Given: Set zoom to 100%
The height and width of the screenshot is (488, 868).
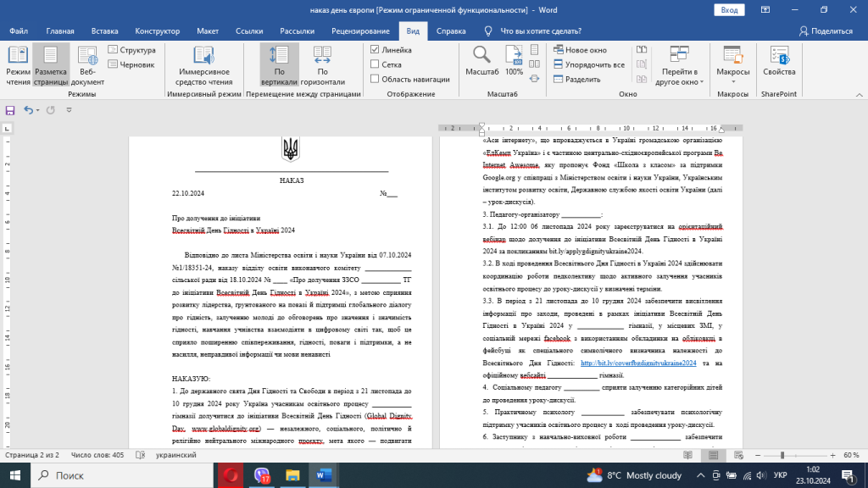Looking at the screenshot, I should (514, 61).
